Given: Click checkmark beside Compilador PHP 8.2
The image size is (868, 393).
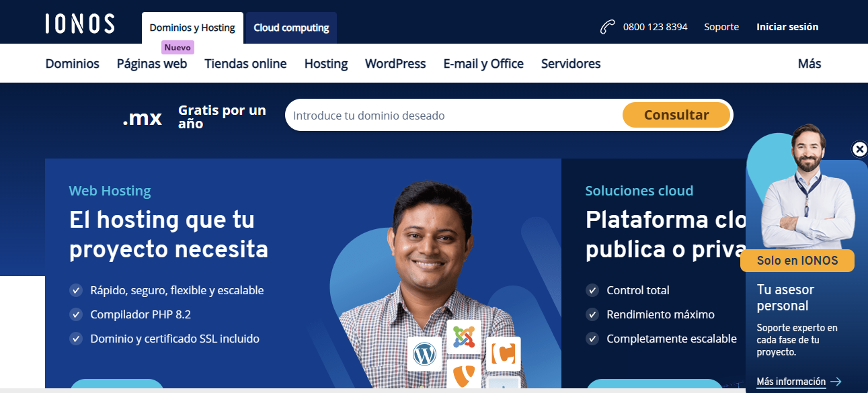Looking at the screenshot, I should coord(76,314).
